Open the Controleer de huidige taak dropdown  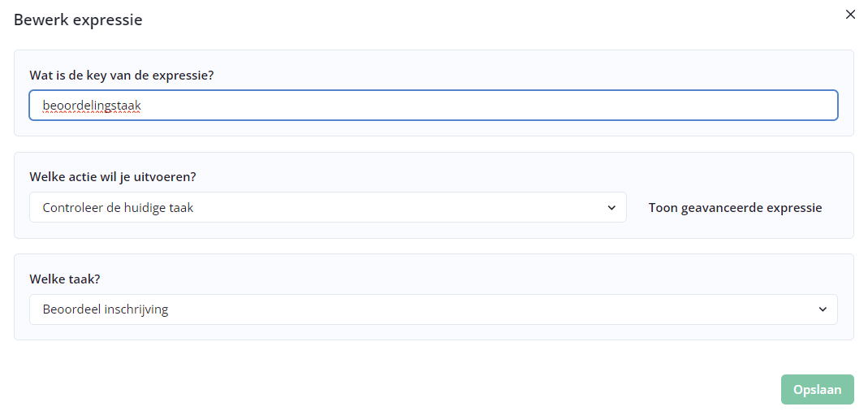tap(327, 207)
